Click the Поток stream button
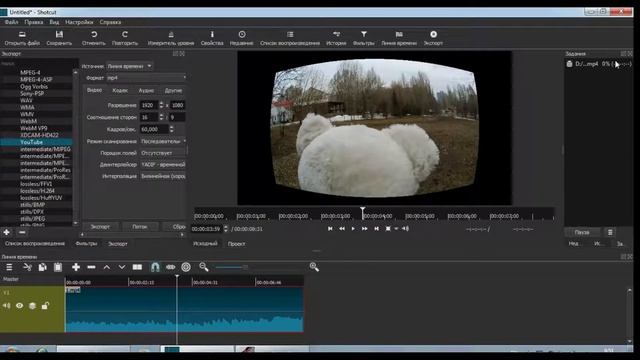This screenshot has height=360, width=640. point(140,227)
